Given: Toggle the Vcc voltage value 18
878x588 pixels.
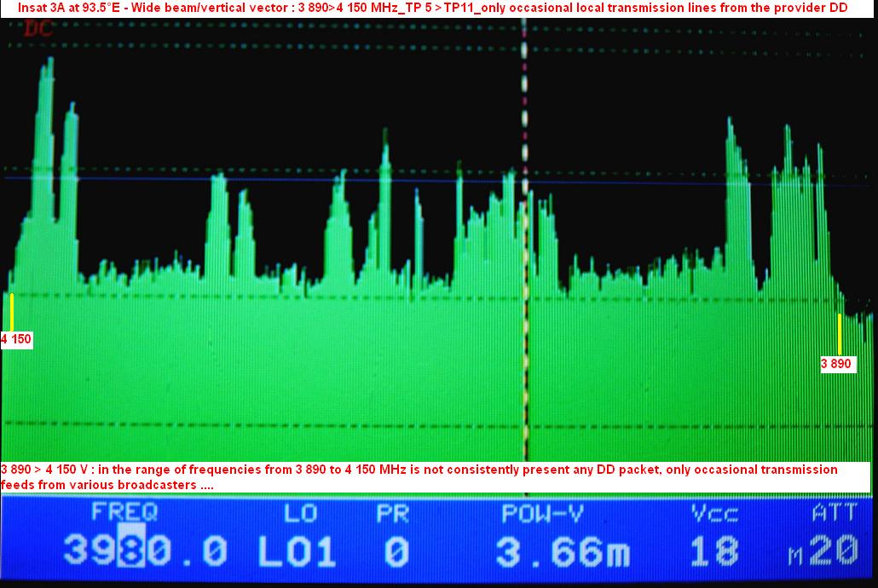Looking at the screenshot, I should tap(713, 551).
